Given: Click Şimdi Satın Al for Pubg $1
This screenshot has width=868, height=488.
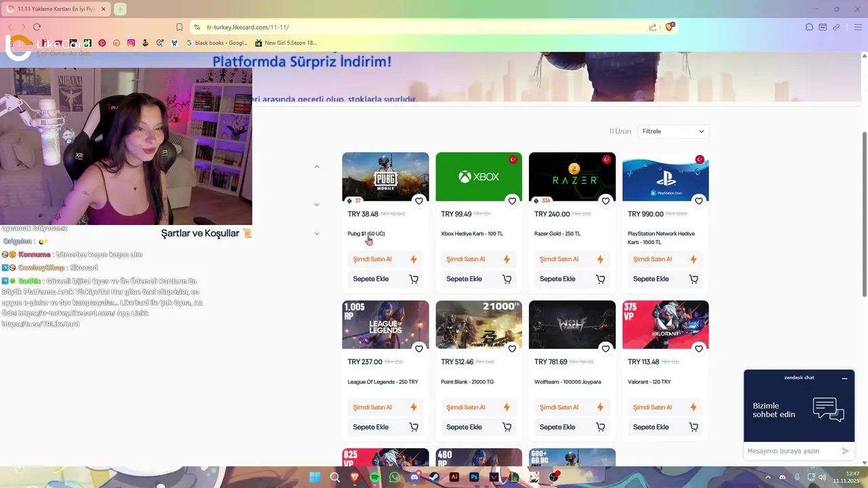Looking at the screenshot, I should 385,259.
